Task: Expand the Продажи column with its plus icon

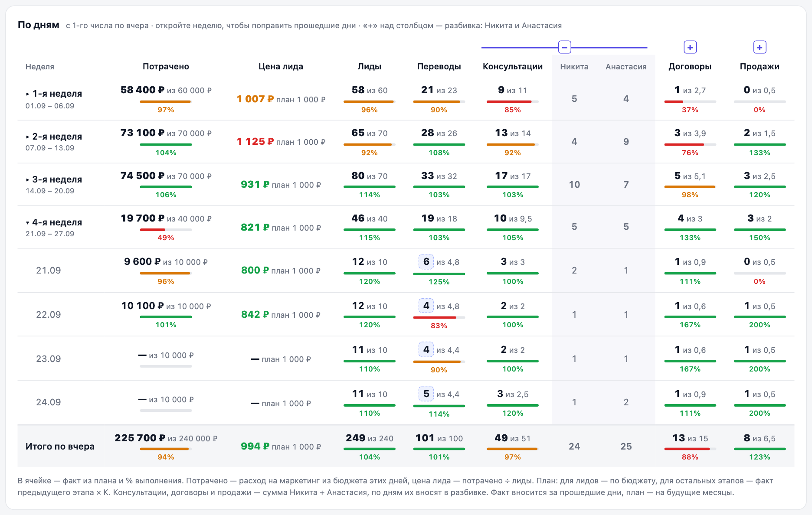Action: (759, 47)
